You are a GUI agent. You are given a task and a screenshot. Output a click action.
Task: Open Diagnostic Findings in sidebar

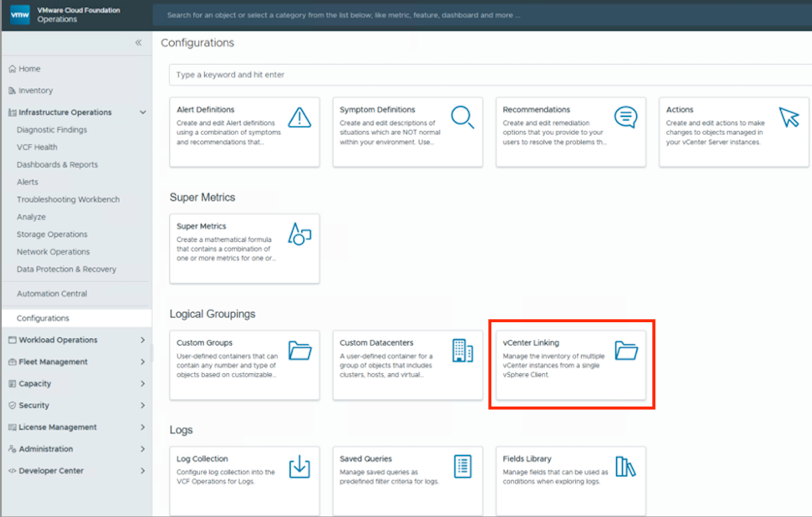(52, 130)
